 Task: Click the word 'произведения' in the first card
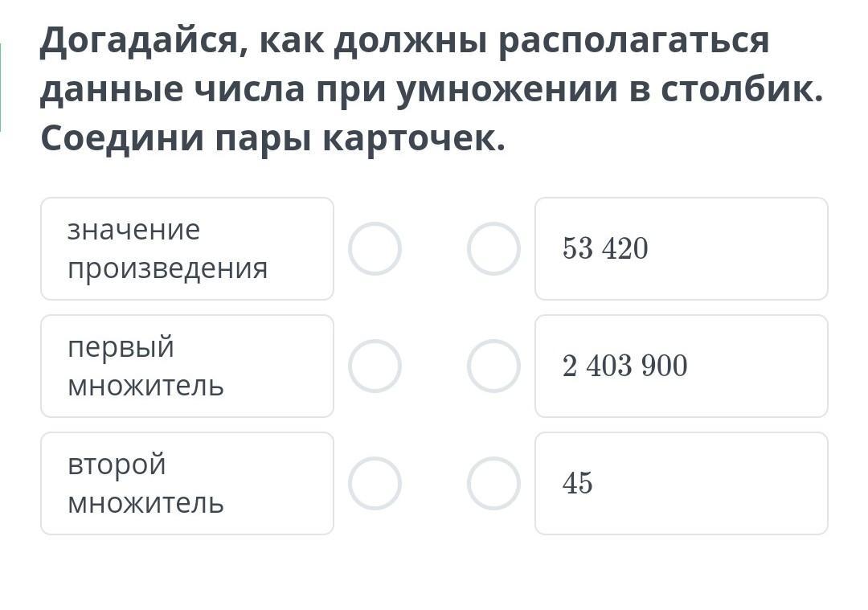pyautogui.click(x=167, y=268)
